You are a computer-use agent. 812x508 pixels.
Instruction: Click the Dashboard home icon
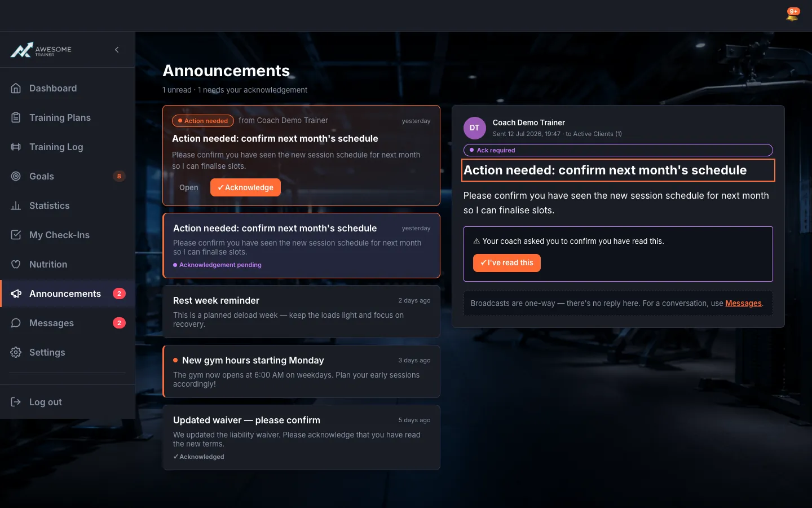click(16, 88)
